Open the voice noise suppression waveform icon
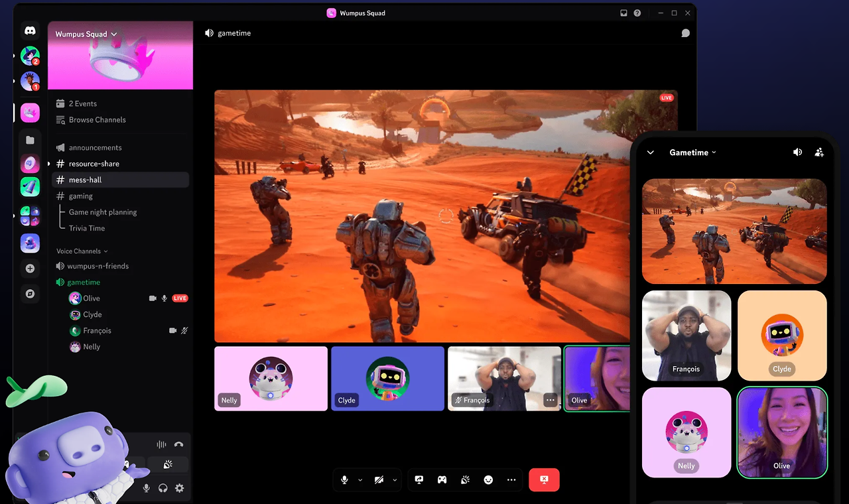The width and height of the screenshot is (849, 504). (x=161, y=444)
